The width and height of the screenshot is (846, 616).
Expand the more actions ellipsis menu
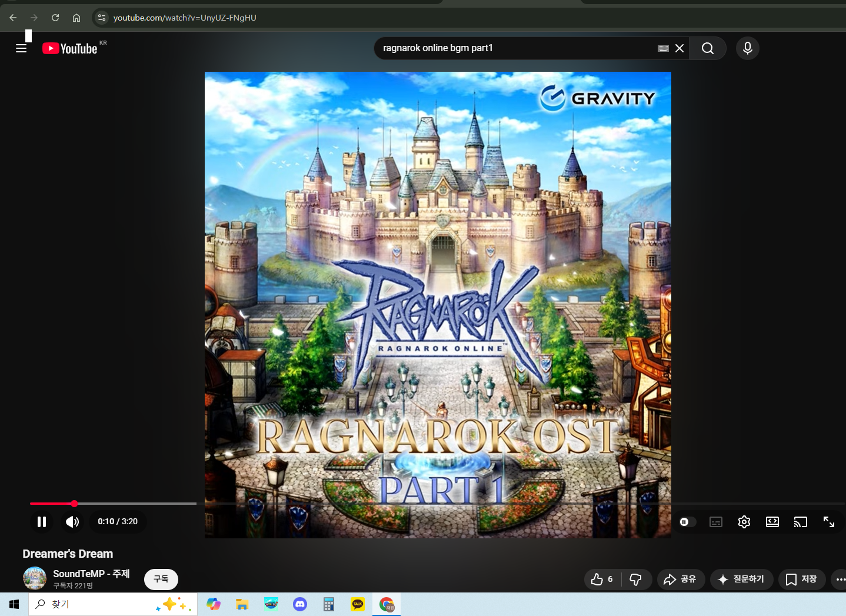click(x=840, y=580)
